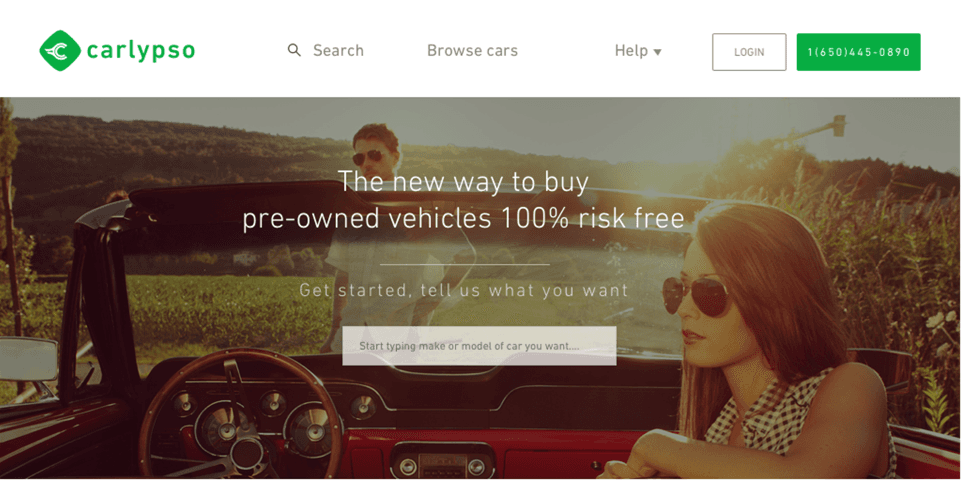
Task: Click 'Get started, tell us what you want' text
Action: coord(464,290)
